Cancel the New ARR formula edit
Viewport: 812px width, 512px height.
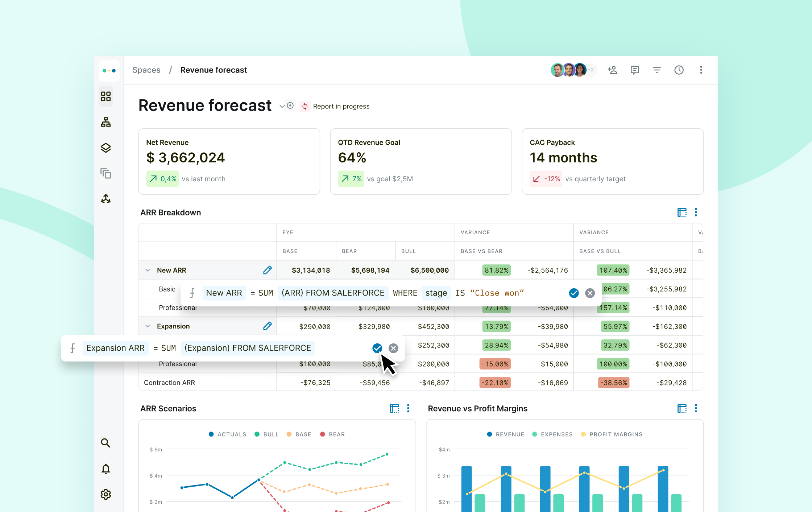coord(590,293)
